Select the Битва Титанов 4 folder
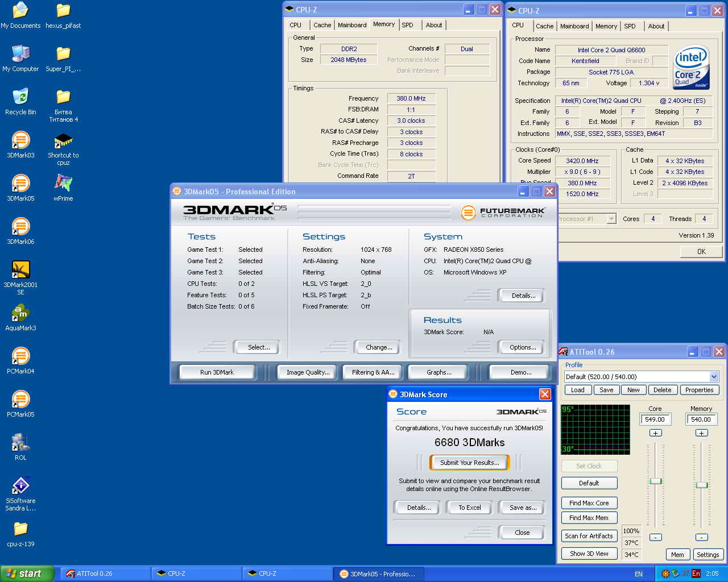The height and width of the screenshot is (582, 728). [x=63, y=105]
